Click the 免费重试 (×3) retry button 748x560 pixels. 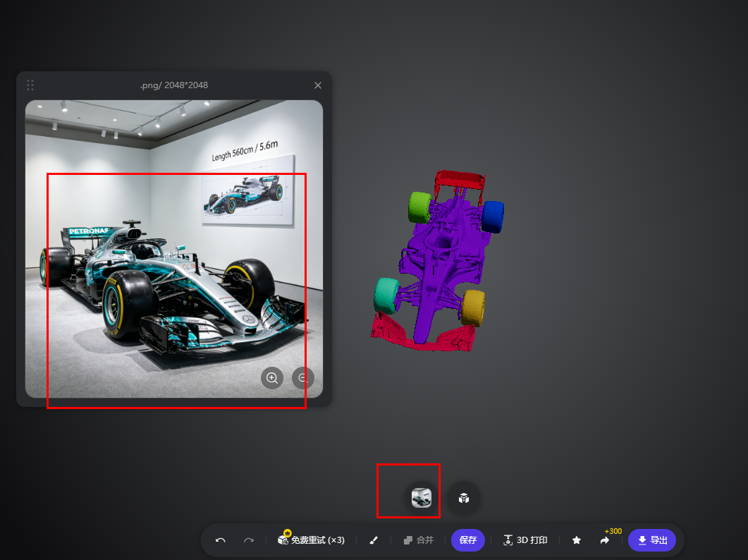point(311,540)
